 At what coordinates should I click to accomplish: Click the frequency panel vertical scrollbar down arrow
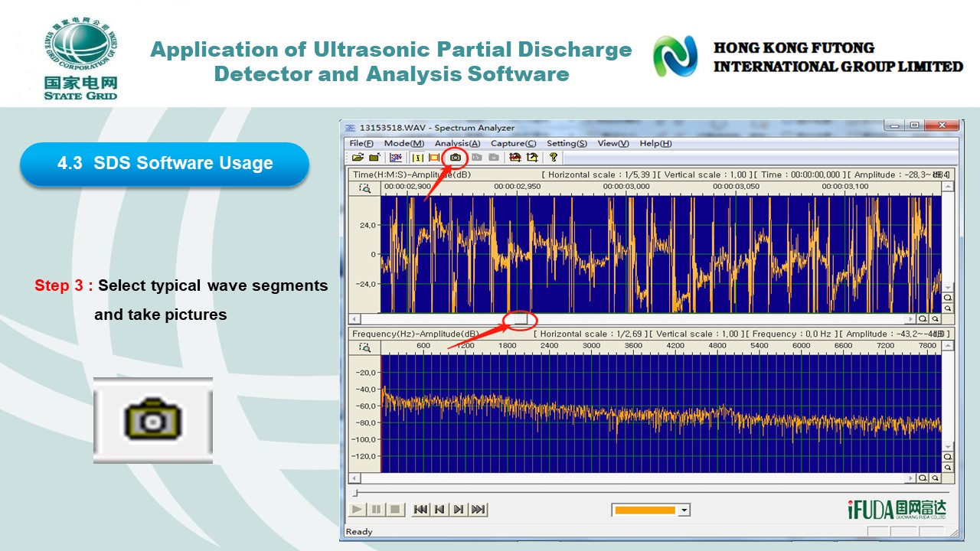point(947,446)
